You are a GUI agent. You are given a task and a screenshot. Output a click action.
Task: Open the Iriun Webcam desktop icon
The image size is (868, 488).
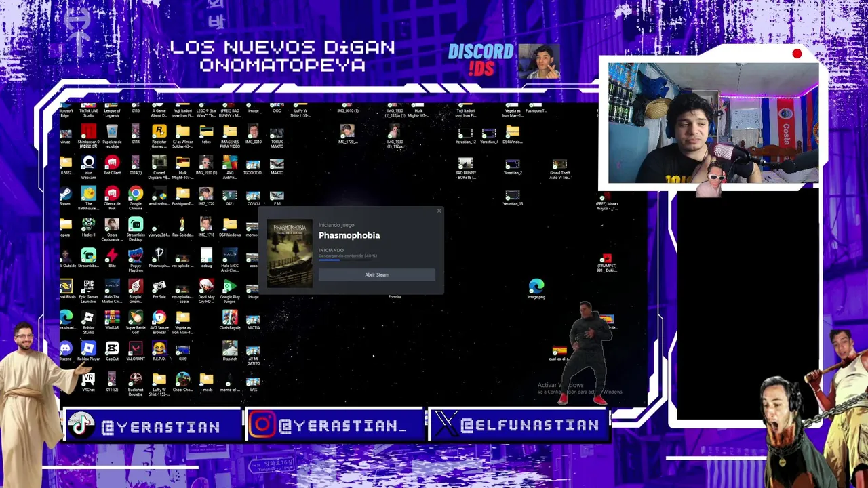point(88,163)
